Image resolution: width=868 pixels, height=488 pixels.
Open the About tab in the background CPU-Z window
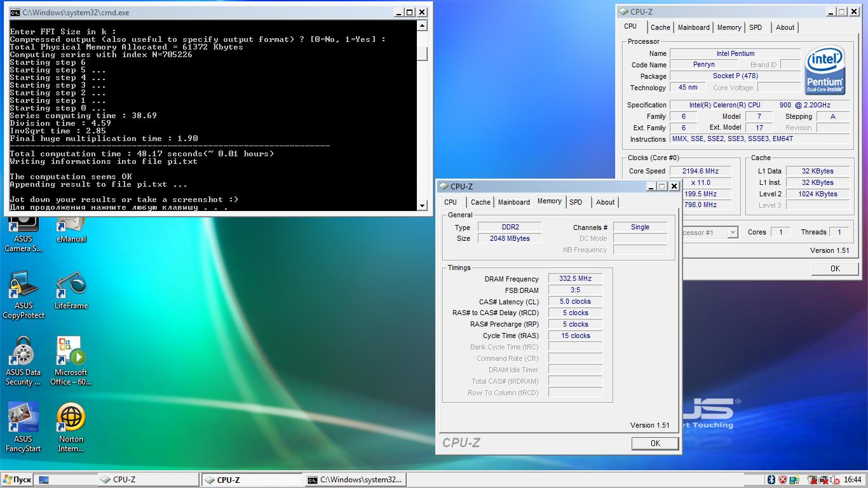(785, 27)
